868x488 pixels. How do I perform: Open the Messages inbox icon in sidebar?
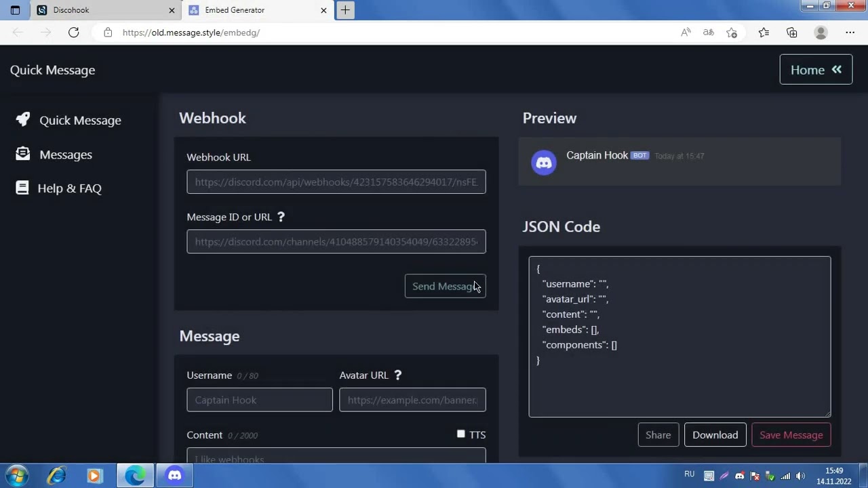[x=23, y=154]
